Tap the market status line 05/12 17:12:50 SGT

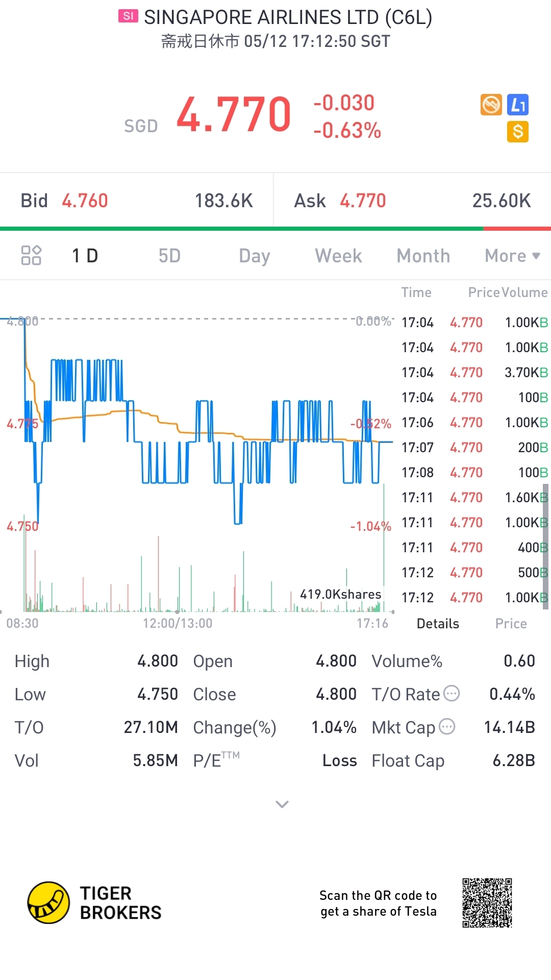275,41
